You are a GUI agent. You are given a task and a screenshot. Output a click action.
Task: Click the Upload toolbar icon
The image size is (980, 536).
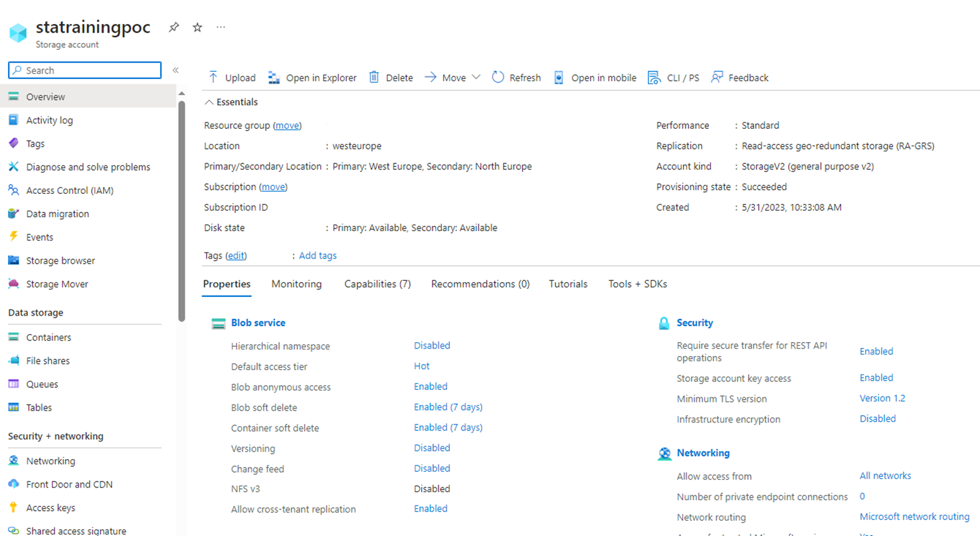coord(213,78)
